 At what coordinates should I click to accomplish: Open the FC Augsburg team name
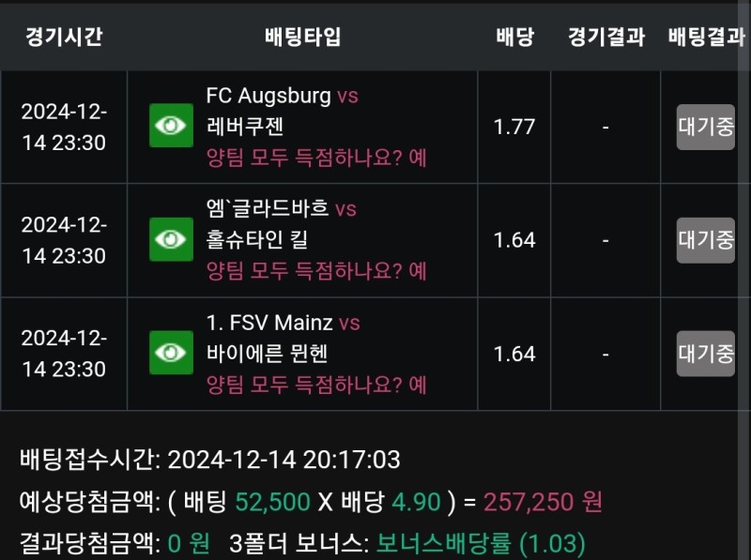click(x=268, y=96)
